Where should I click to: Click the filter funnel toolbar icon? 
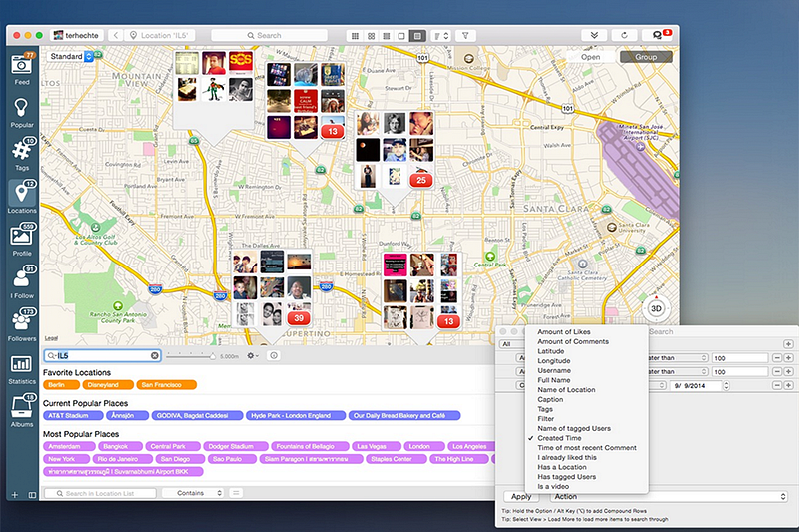coord(465,36)
